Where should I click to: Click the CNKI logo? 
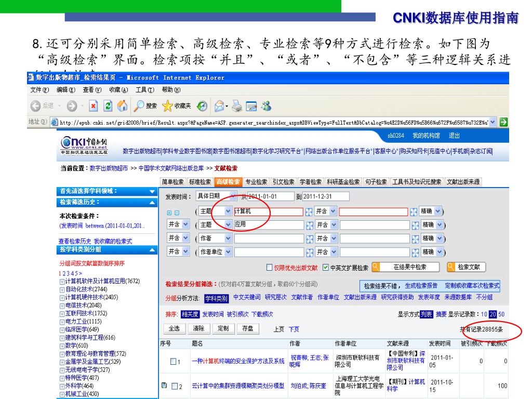84,146
